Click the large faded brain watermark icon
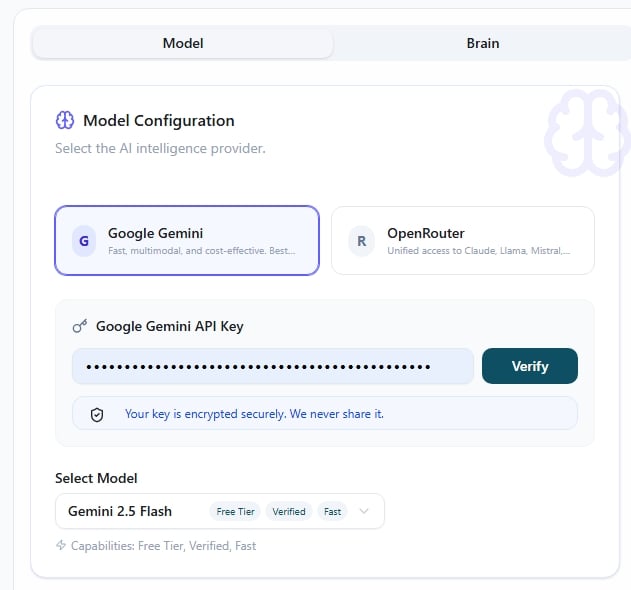 point(587,133)
